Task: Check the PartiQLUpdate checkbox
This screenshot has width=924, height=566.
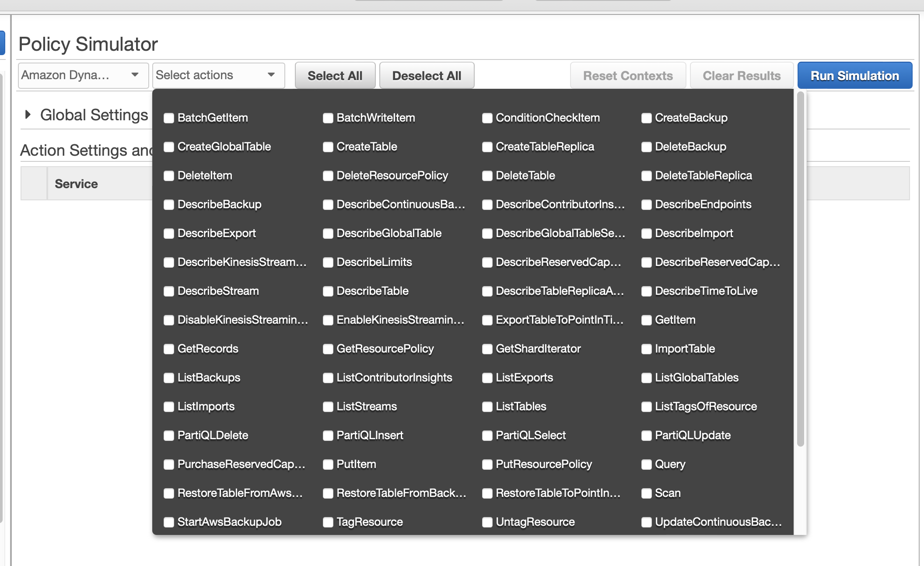Action: pyautogui.click(x=647, y=436)
